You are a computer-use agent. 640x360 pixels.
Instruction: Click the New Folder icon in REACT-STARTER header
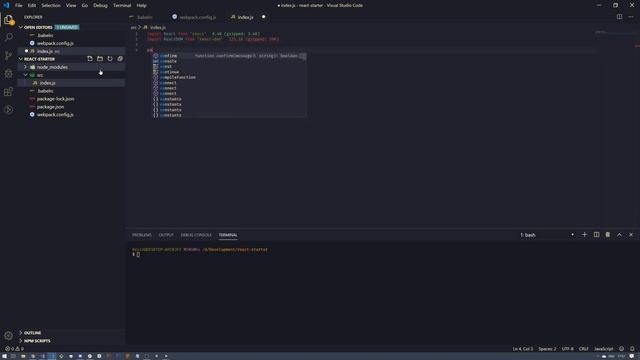click(x=100, y=59)
